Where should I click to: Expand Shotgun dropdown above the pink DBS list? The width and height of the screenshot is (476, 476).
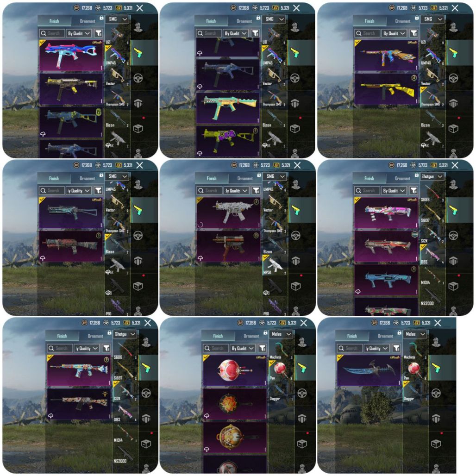click(x=432, y=176)
